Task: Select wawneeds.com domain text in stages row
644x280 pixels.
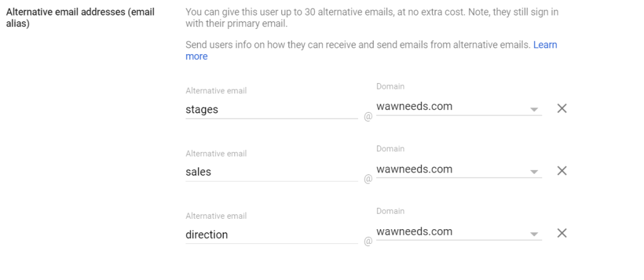Action: click(414, 106)
